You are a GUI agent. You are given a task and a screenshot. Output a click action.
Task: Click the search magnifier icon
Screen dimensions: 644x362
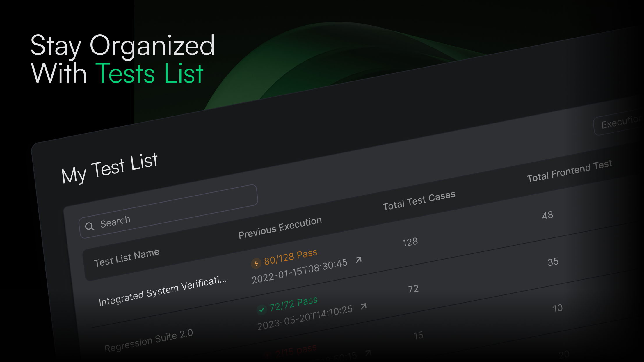pyautogui.click(x=90, y=226)
